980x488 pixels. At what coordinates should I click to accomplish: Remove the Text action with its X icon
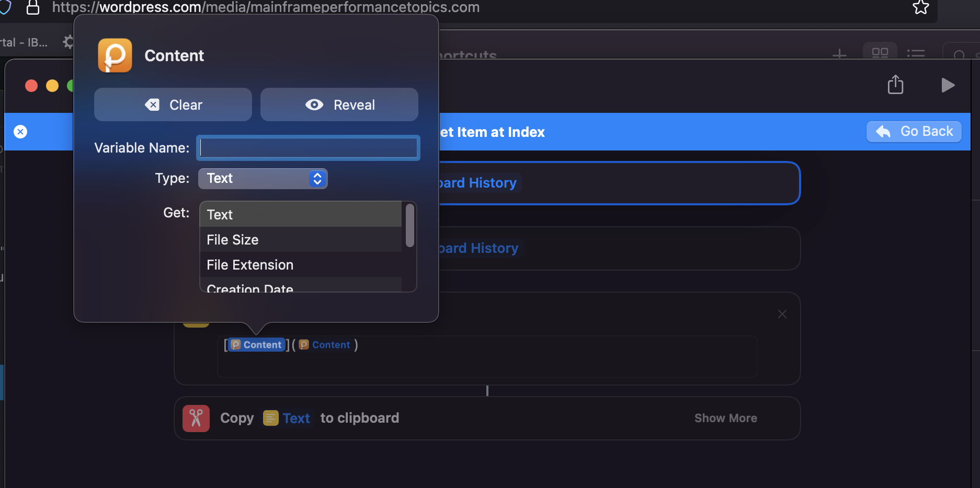[x=782, y=314]
